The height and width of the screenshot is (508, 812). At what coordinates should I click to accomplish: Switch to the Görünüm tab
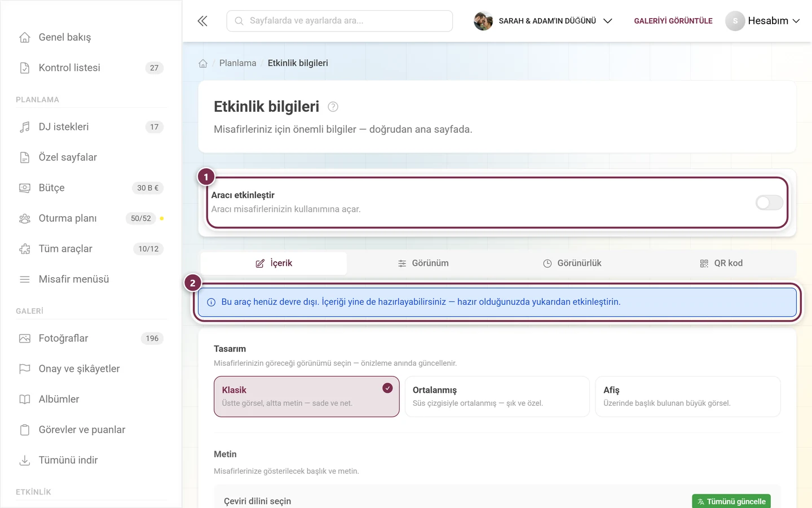click(423, 263)
